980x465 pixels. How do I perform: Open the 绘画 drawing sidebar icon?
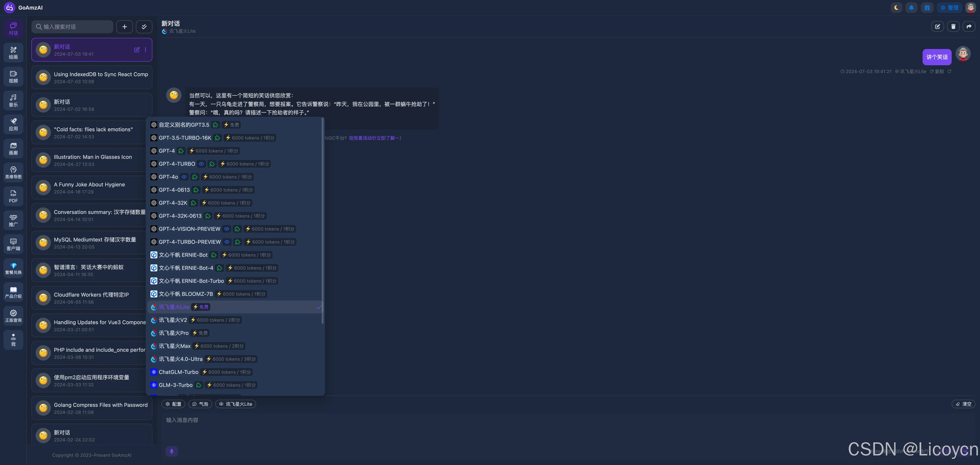tap(13, 52)
